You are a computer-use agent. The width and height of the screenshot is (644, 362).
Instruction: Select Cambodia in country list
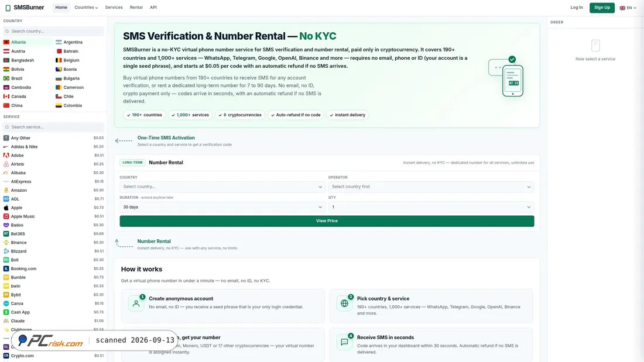[x=27, y=87]
